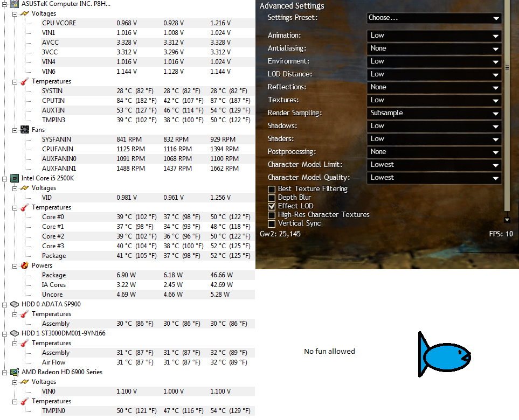This screenshot has width=519, height=420.
Task: Click the HDD 0 Temperatures thermometer icon
Action: click(24, 314)
